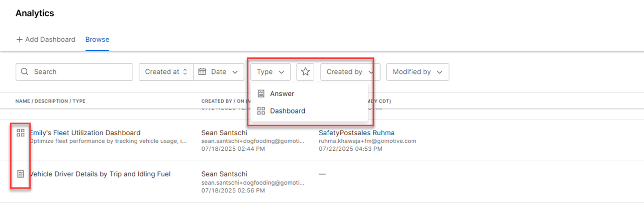The image size is (644, 204).
Task: Switch to the Browse tab
Action: 97,39
